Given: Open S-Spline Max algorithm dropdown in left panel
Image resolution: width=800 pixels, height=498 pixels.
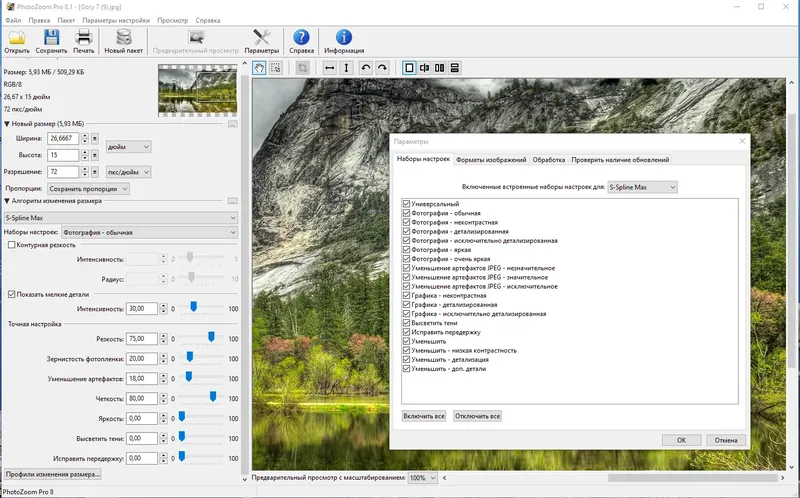Looking at the screenshot, I should coord(121,218).
